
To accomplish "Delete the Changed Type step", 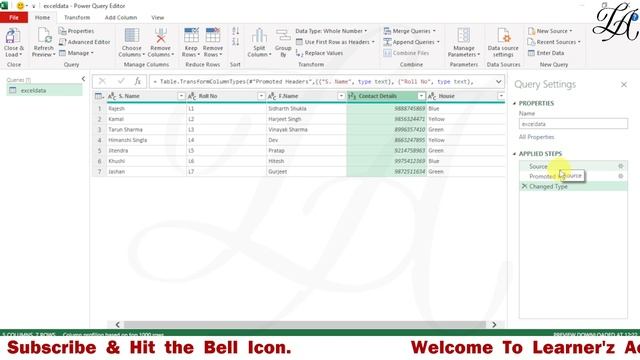I will click(524, 186).
